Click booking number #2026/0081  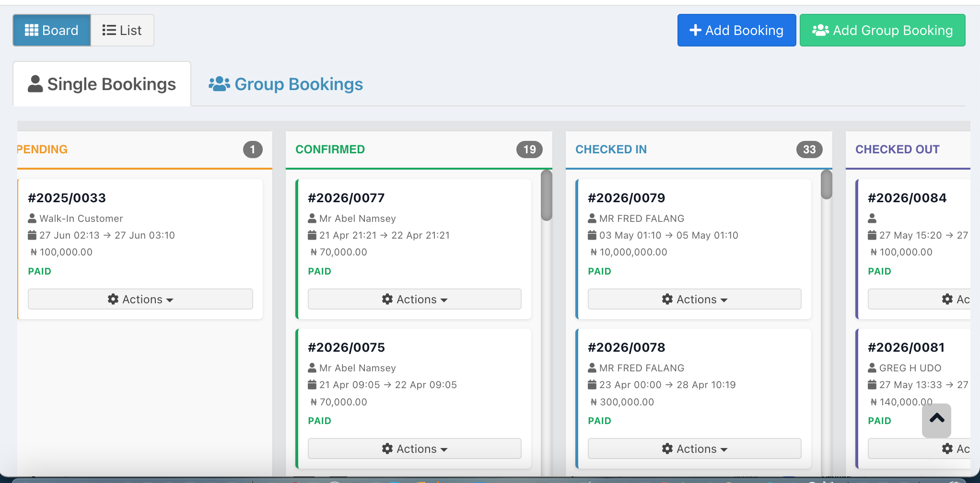[x=906, y=347]
